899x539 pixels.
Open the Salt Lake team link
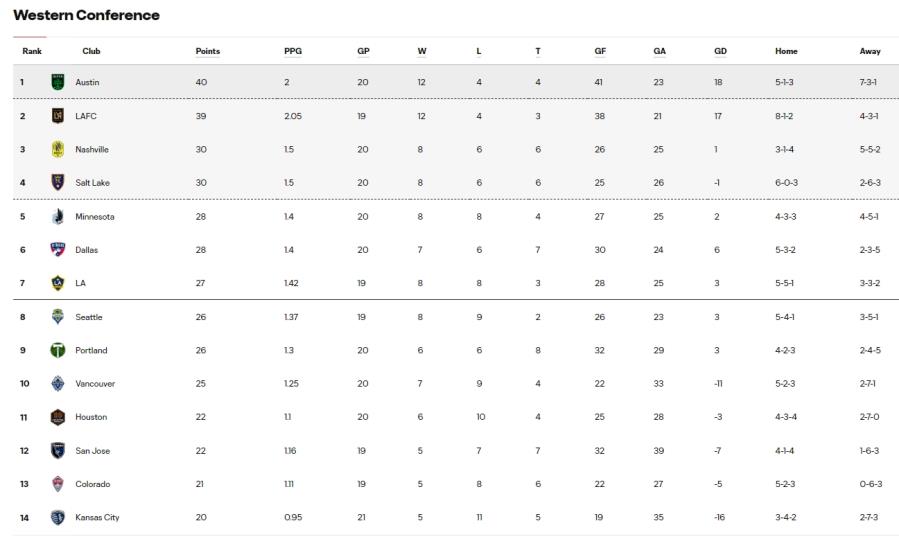click(x=92, y=183)
